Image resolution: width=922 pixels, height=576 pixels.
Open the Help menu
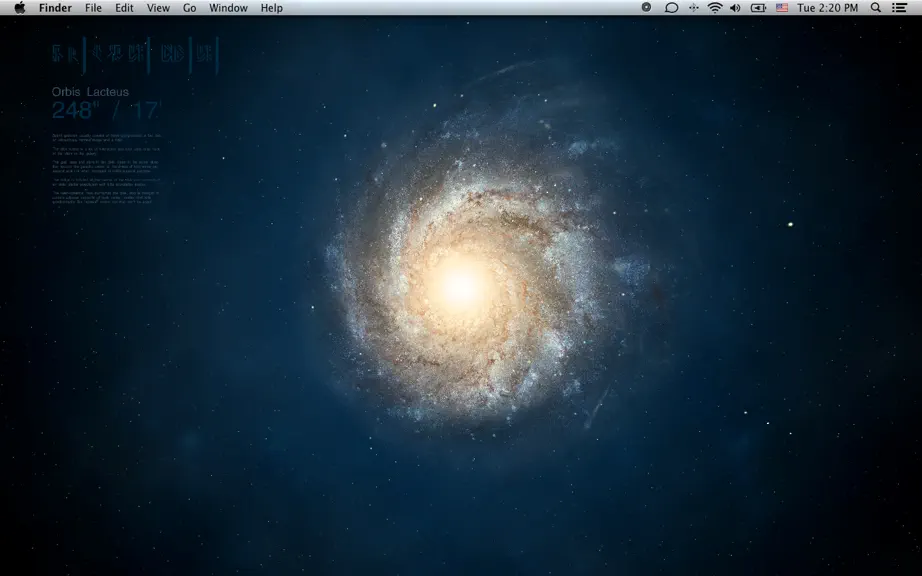tap(272, 8)
